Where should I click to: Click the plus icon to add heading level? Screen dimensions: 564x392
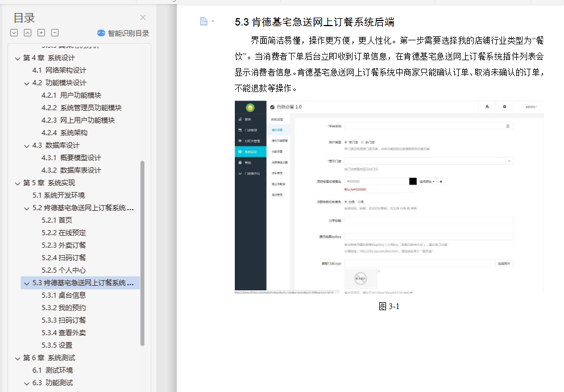point(42,33)
